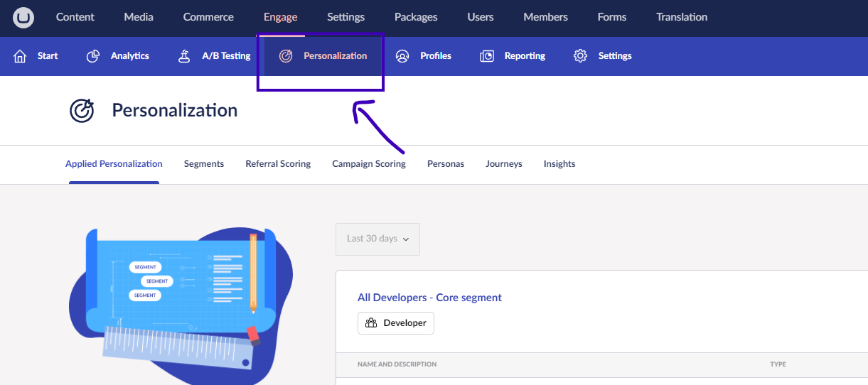Open the Content section

tap(75, 17)
